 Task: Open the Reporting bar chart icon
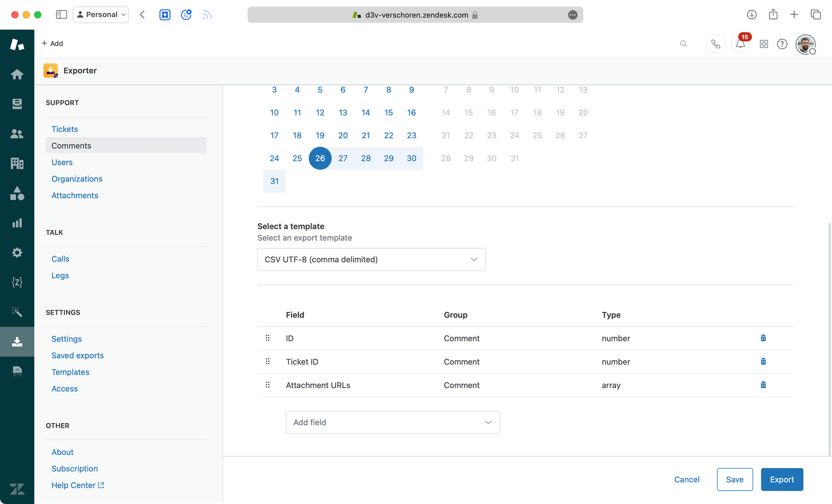point(17,223)
